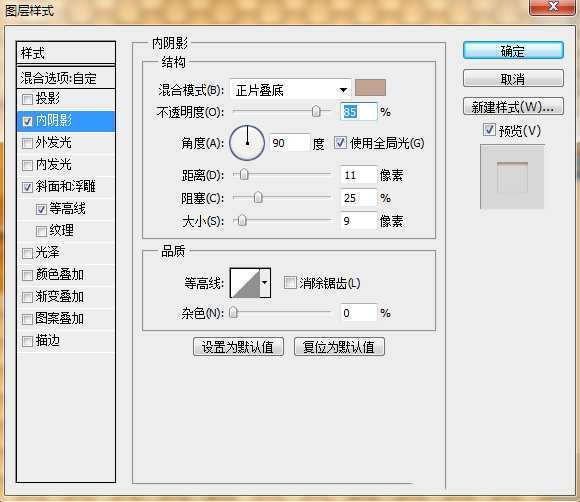This screenshot has height=502, width=580.
Task: Enable the 描边 stroke checkbox
Action: 27,341
